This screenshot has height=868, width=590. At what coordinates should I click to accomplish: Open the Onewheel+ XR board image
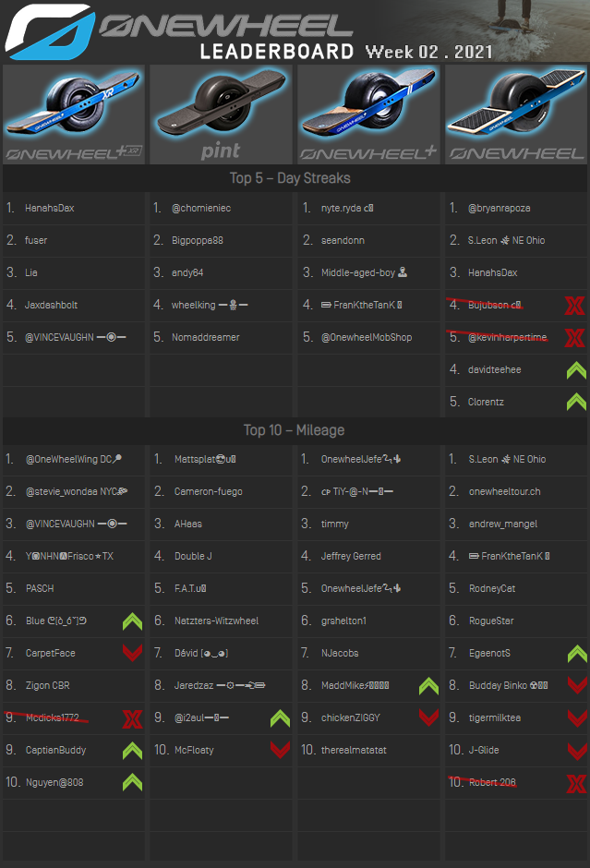[74, 114]
